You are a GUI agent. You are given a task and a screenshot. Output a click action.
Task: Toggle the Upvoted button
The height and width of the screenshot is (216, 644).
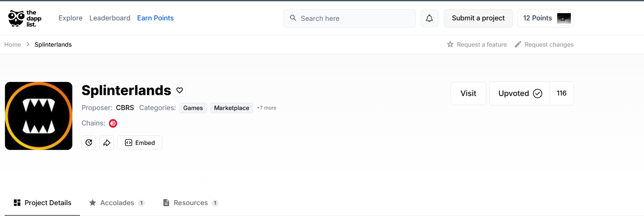click(520, 93)
